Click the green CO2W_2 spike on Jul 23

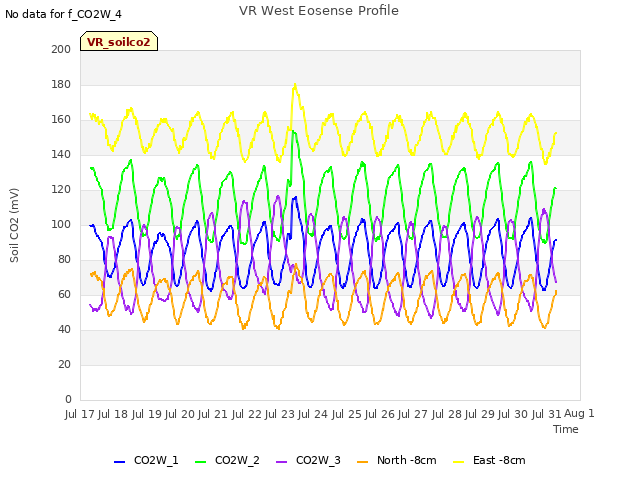(293, 131)
